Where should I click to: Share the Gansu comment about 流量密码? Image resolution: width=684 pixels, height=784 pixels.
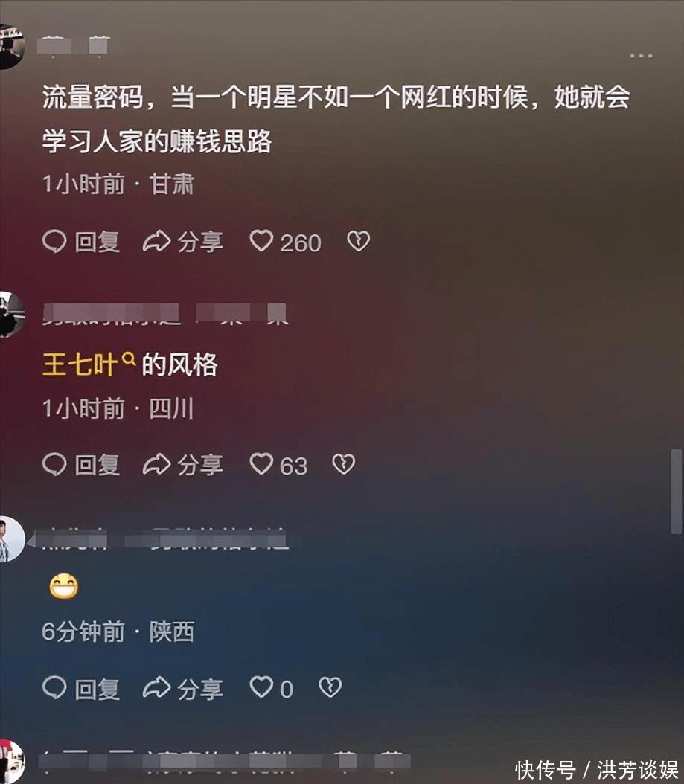click(x=182, y=242)
